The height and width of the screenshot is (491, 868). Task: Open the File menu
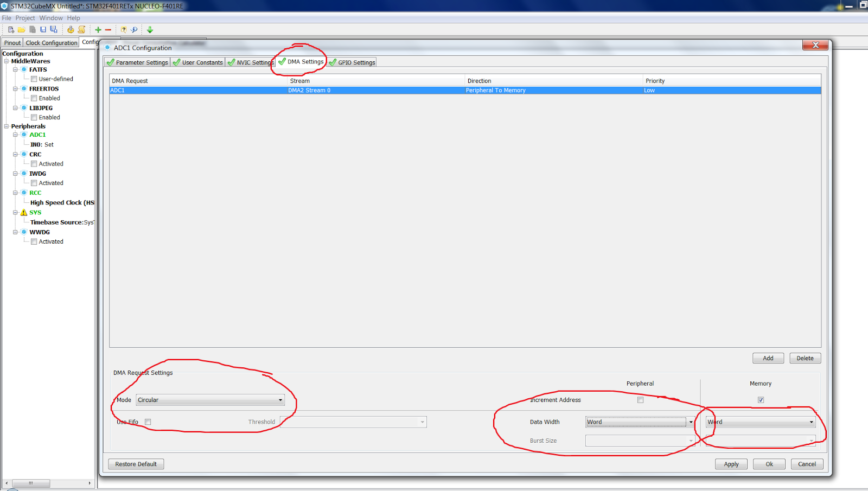[7, 18]
